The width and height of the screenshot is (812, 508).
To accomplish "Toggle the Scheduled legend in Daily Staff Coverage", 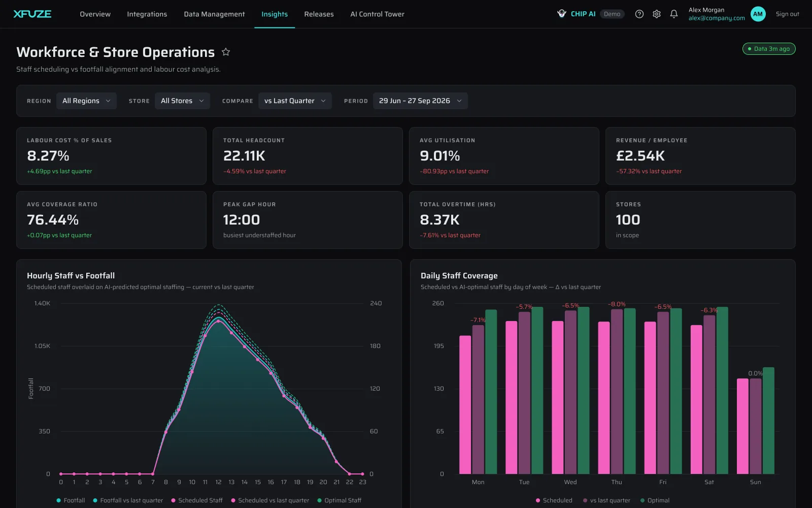I will pos(554,500).
